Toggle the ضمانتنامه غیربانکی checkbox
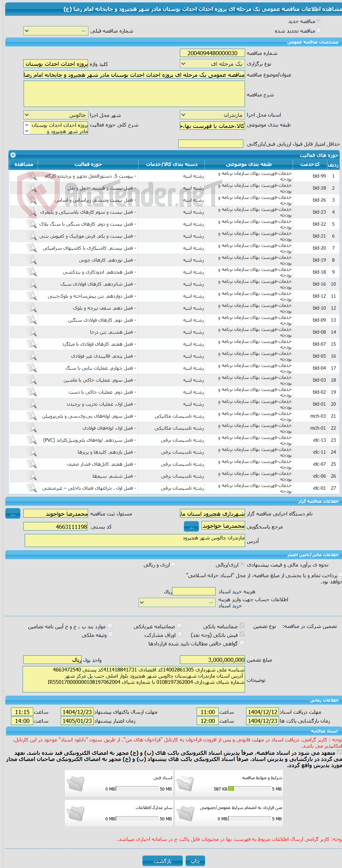The width and height of the screenshot is (342, 868). pos(180,626)
